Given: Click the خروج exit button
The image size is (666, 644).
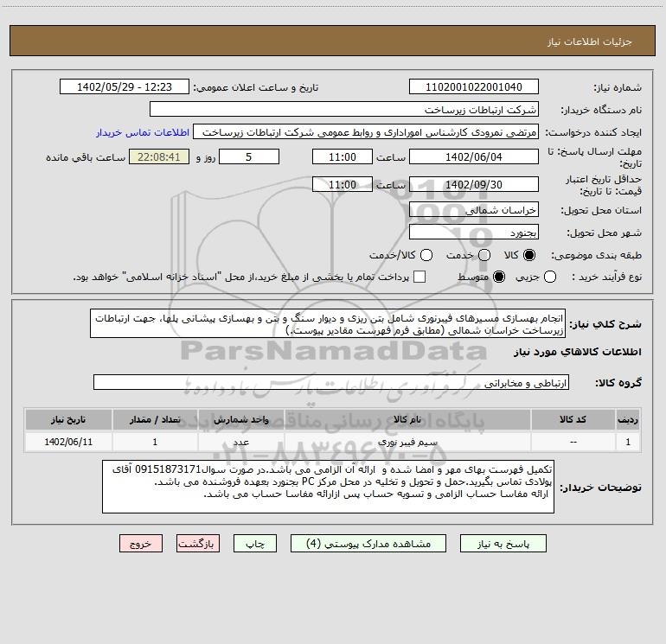Looking at the screenshot, I should (141, 544).
